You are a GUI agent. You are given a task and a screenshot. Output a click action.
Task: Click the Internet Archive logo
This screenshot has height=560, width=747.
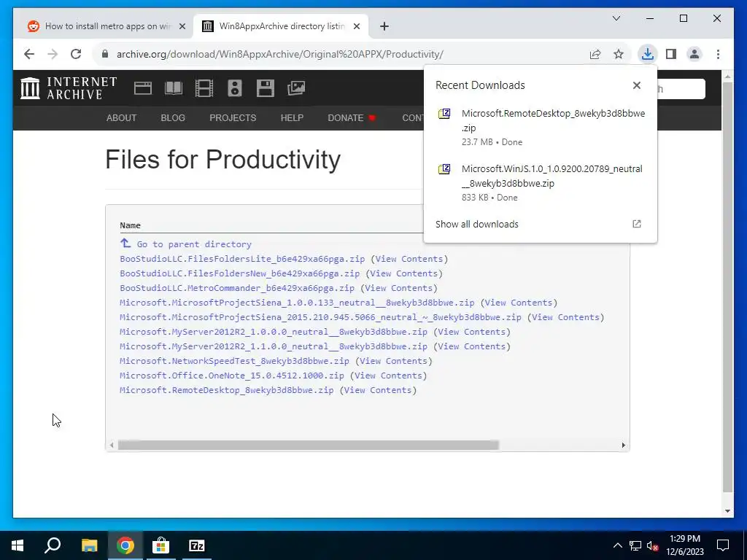[69, 88]
